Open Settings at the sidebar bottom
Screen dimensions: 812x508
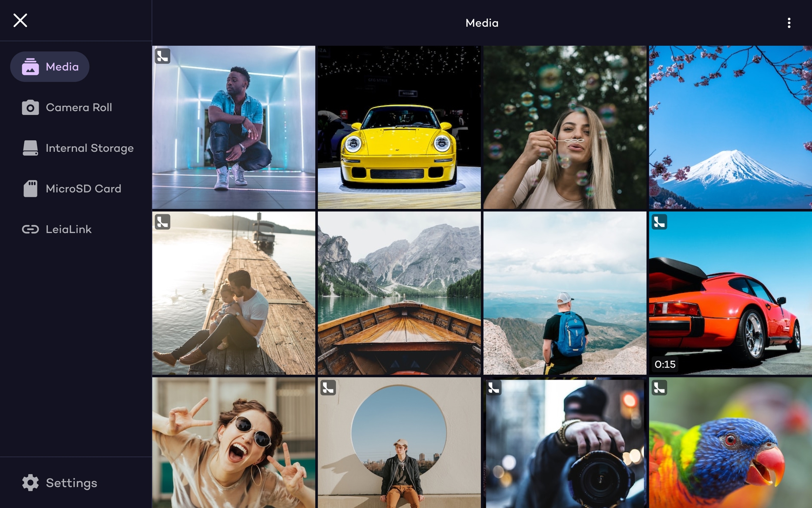[59, 483]
